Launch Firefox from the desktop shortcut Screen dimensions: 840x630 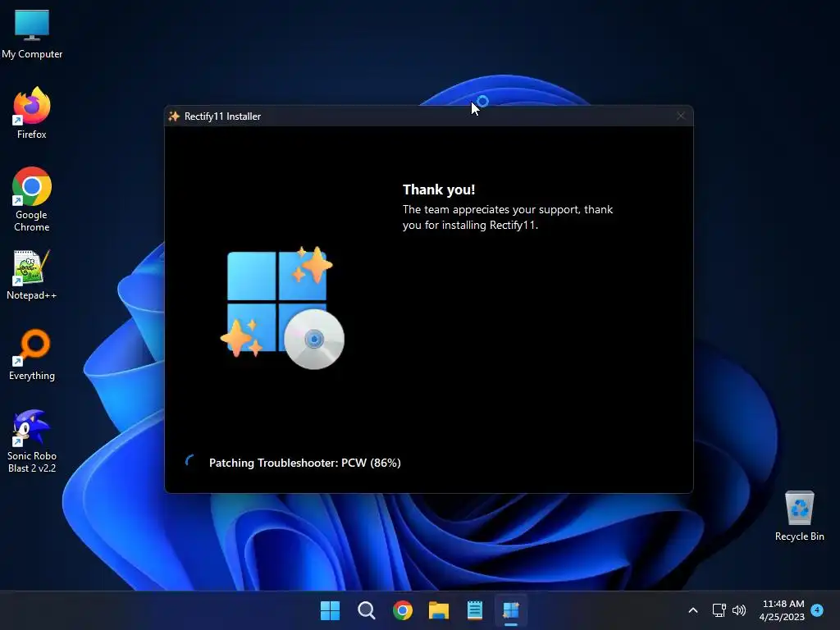32,113
